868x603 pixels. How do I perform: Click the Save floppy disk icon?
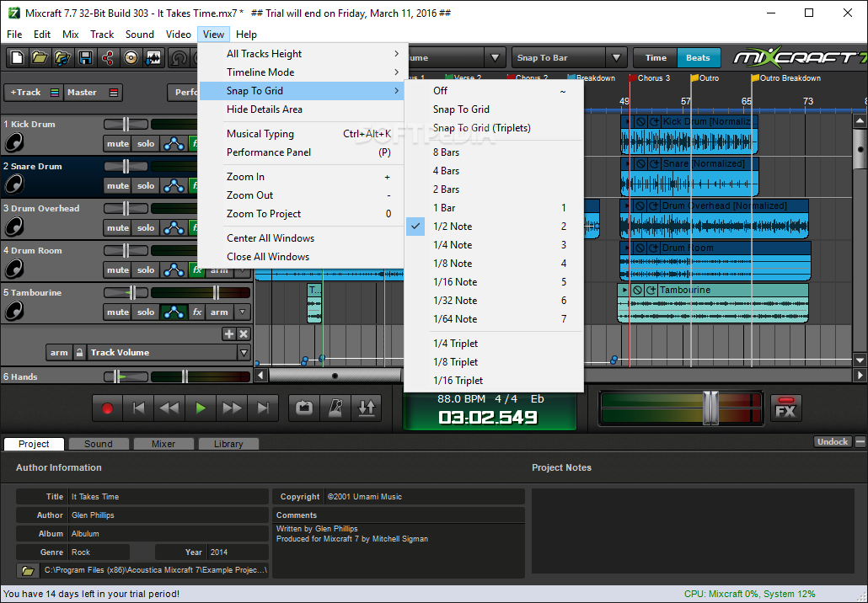coord(85,57)
